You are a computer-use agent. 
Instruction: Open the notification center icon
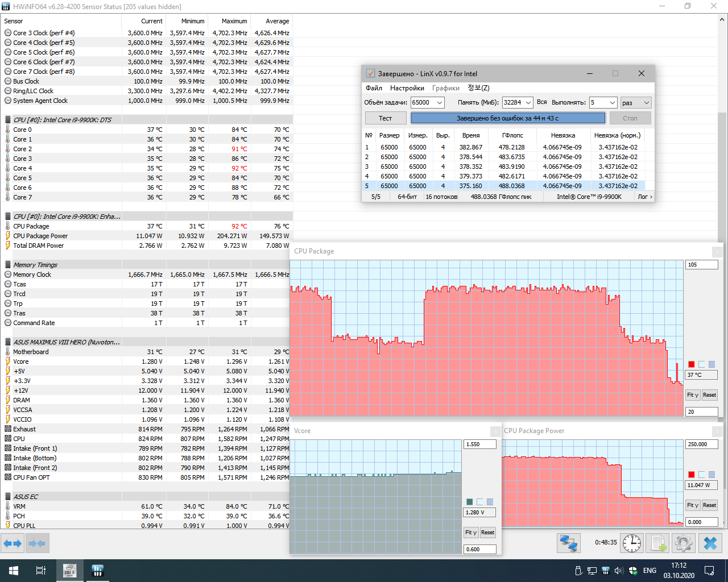(x=709, y=571)
